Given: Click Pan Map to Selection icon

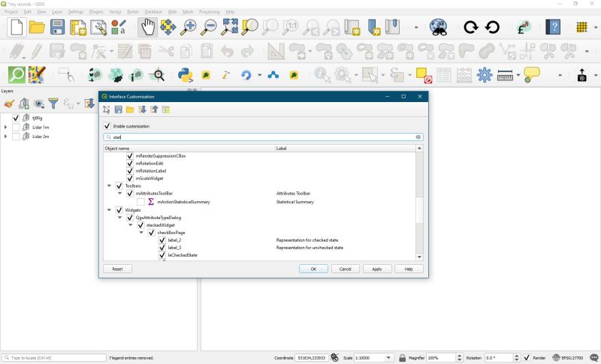Looking at the screenshot, I should pyautogui.click(x=168, y=27).
